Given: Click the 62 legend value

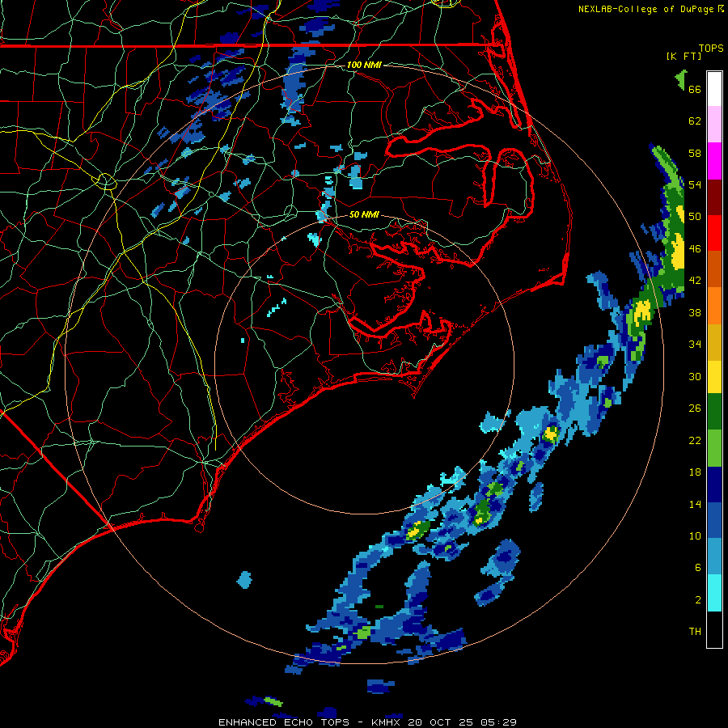Looking at the screenshot, I should [x=695, y=121].
